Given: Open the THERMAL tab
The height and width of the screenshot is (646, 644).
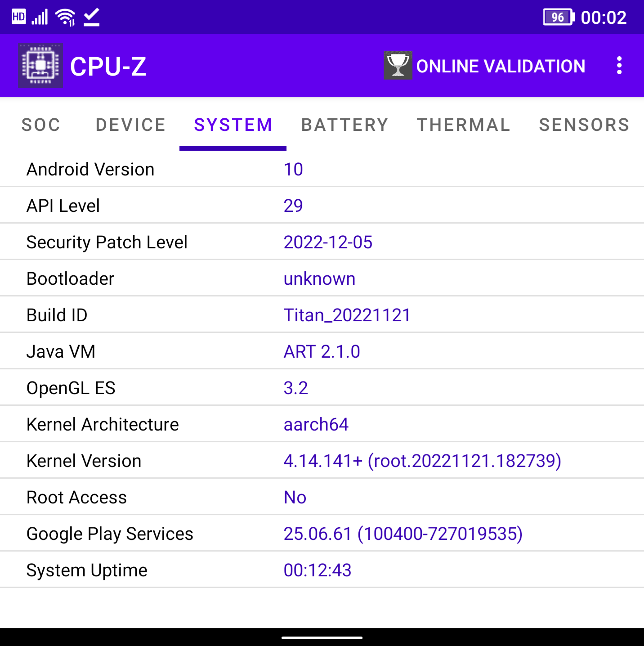Looking at the screenshot, I should click(464, 125).
